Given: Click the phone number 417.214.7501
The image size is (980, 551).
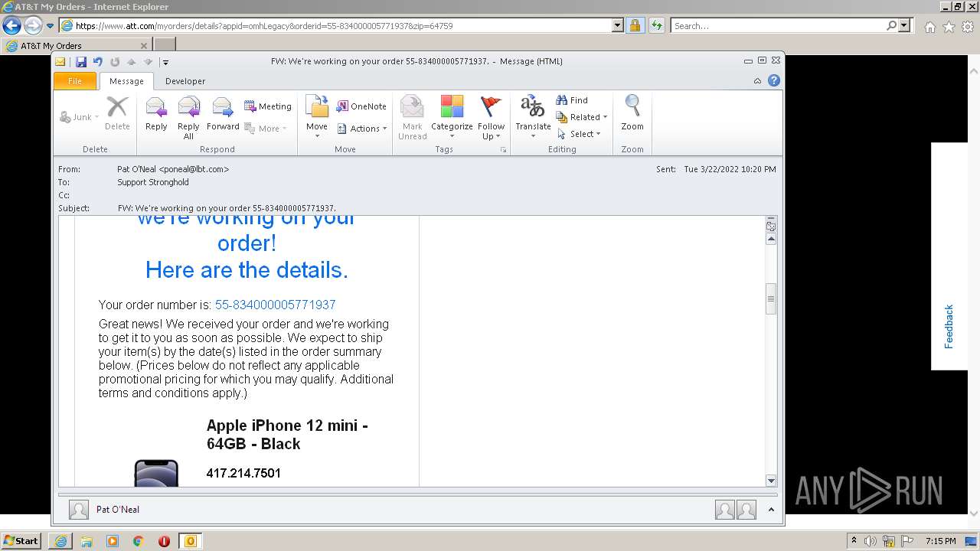Looking at the screenshot, I should (x=243, y=473).
